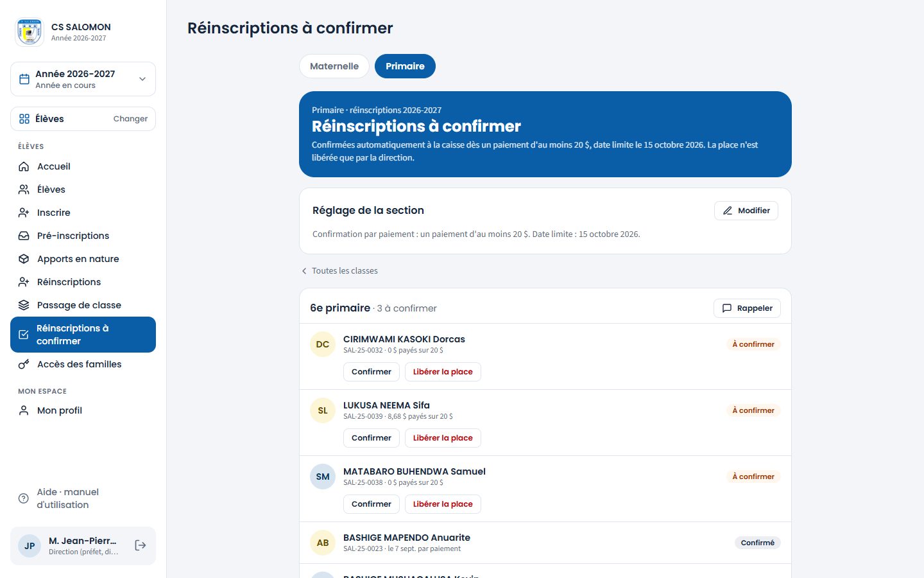Click the Mon profil user icon
Viewport: 924px width, 578px height.
pyautogui.click(x=24, y=410)
